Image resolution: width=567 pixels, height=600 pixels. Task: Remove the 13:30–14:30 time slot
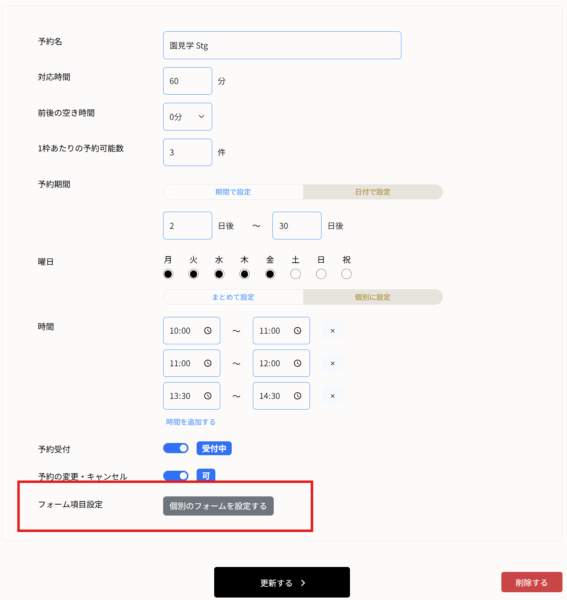(x=332, y=396)
